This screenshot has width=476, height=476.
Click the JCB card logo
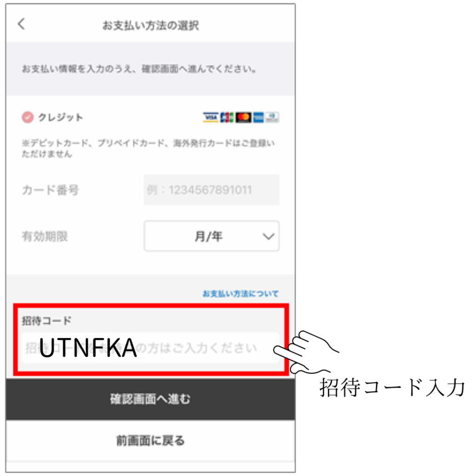(x=227, y=117)
